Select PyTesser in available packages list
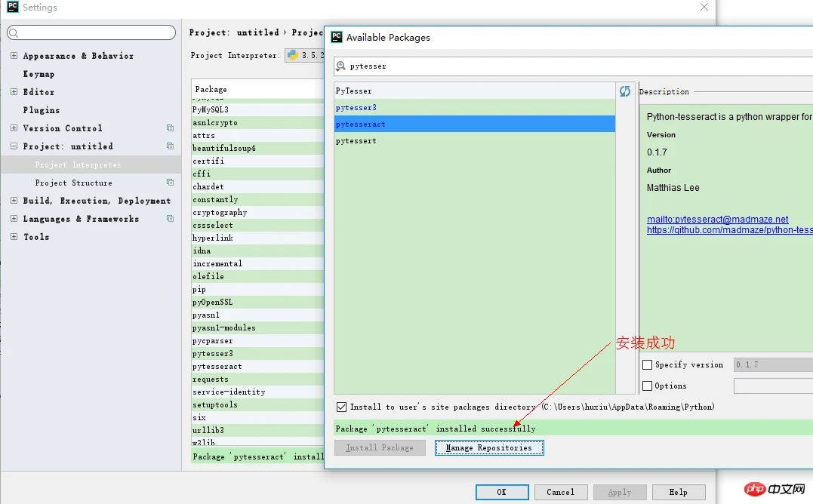 point(474,91)
